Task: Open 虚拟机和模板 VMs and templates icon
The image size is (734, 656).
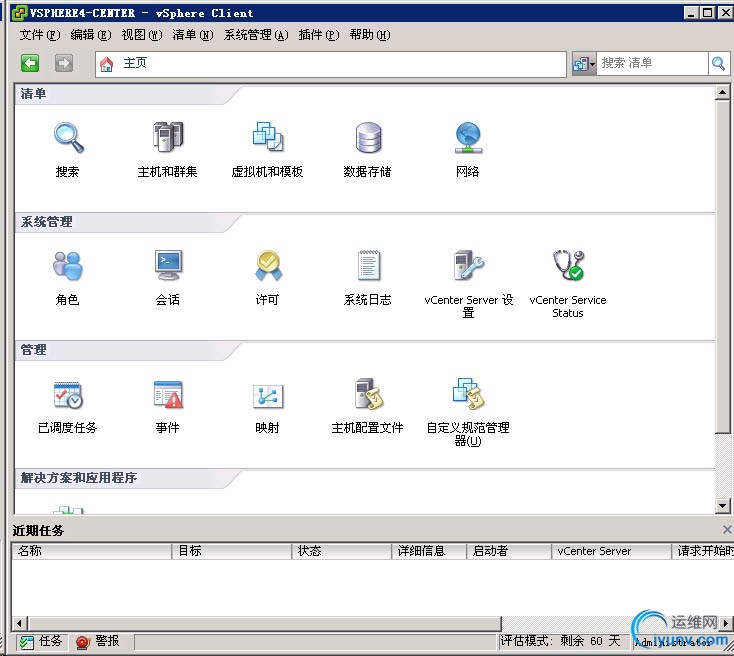Action: click(x=268, y=137)
